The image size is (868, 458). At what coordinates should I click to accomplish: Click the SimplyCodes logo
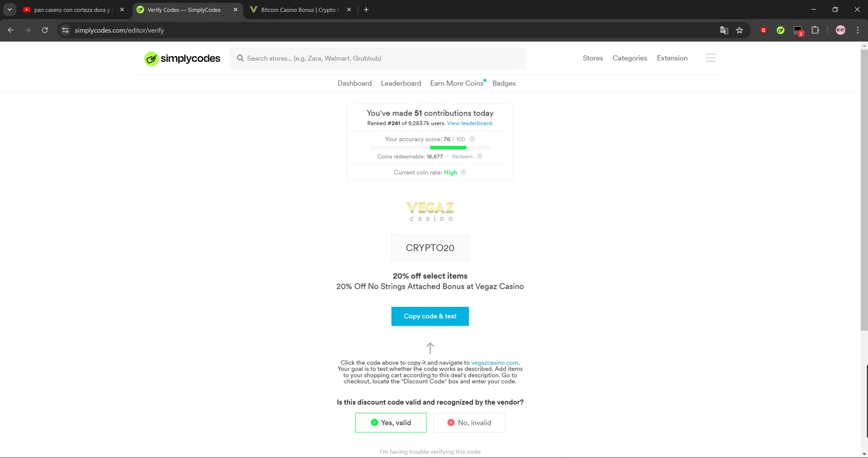(x=182, y=58)
